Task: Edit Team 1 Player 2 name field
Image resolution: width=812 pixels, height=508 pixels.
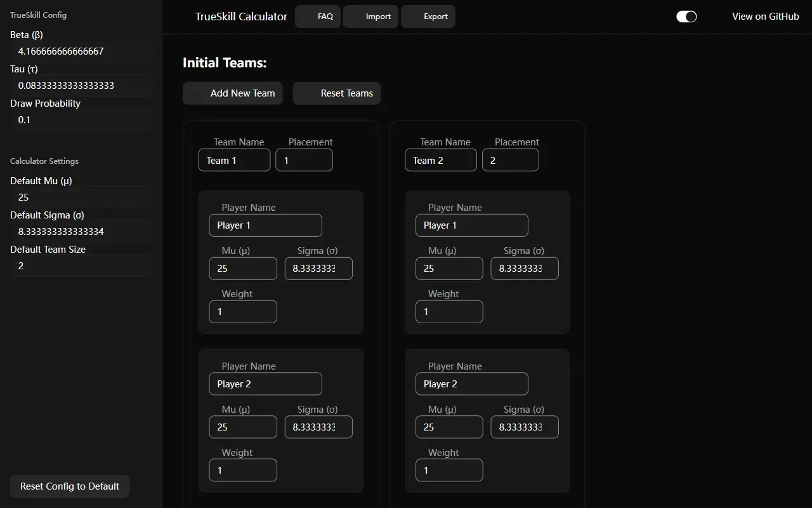Action: 266,384
